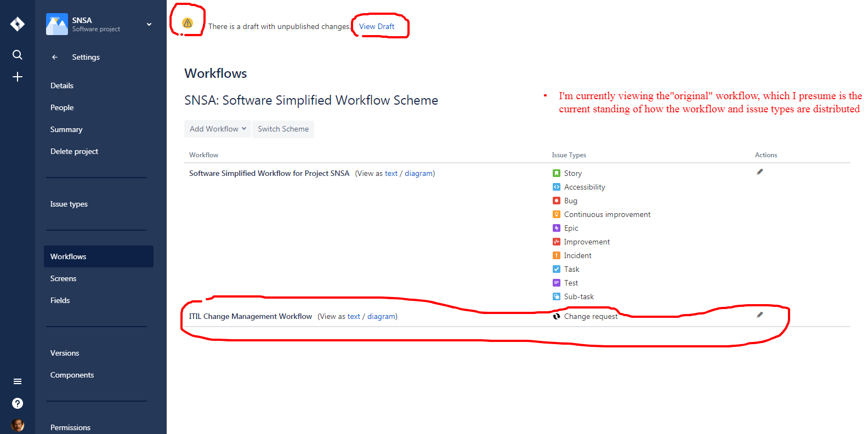View Software Simplified Workflow as diagram
This screenshot has width=868, height=434.
pyautogui.click(x=418, y=173)
